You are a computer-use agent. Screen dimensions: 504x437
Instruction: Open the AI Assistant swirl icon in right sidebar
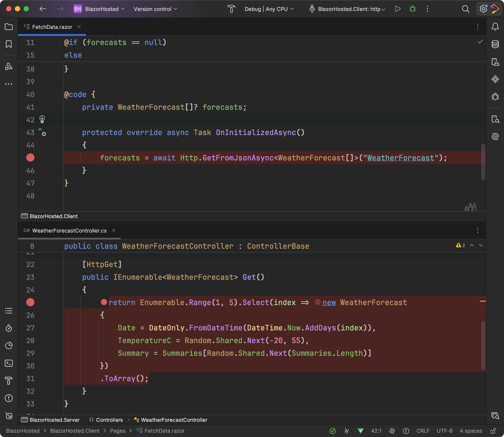[495, 136]
